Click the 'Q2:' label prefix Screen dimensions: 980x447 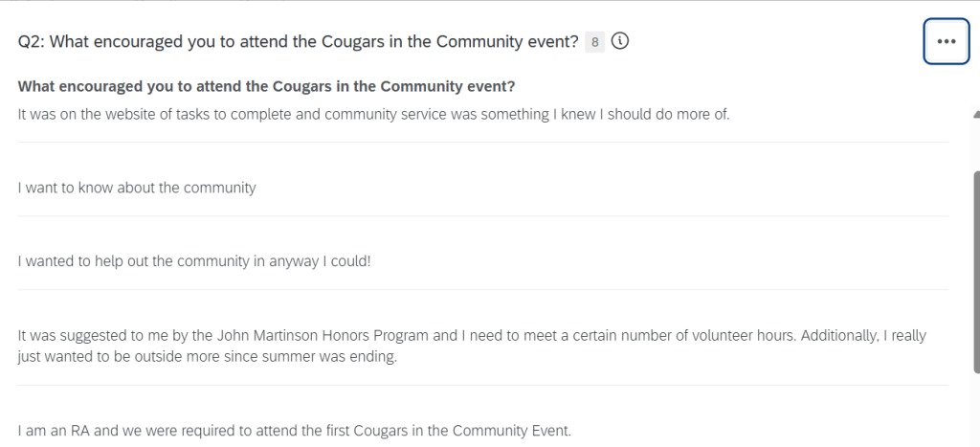point(31,42)
